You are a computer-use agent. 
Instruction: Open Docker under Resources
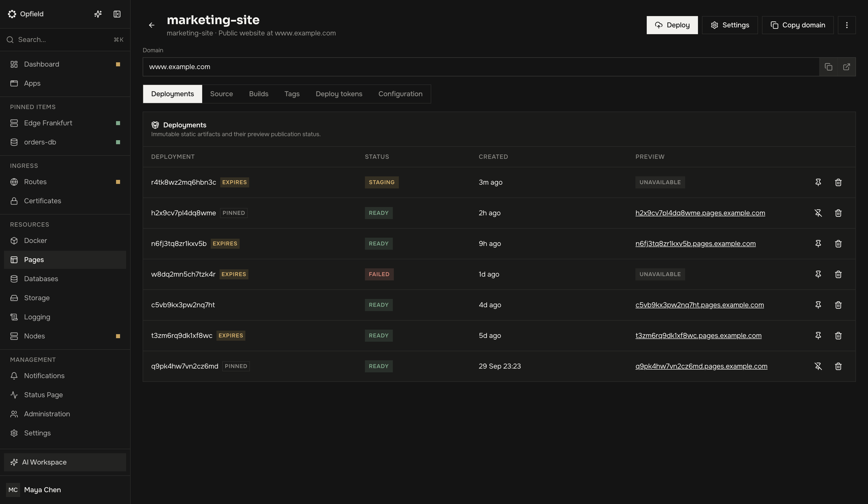pos(65,241)
